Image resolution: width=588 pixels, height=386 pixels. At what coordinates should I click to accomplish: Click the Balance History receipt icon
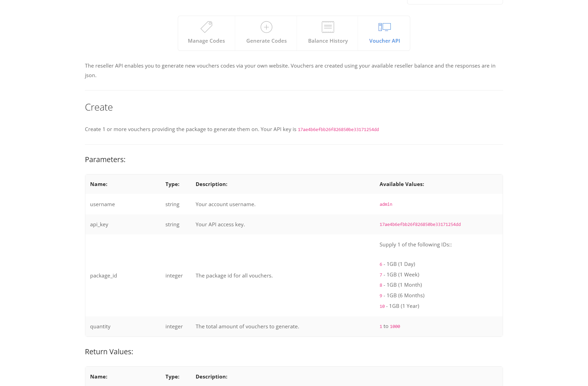(x=328, y=27)
